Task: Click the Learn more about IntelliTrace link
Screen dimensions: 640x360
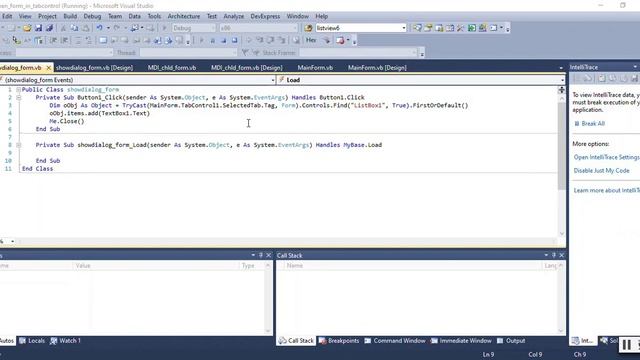Action: (607, 191)
